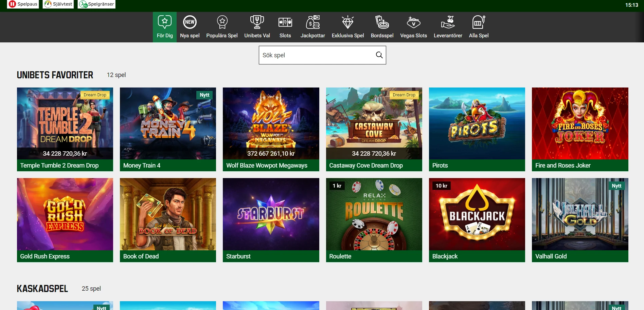The image size is (644, 310).
Task: Select the Bordsspel cards and chips icon
Action: coord(382,22)
